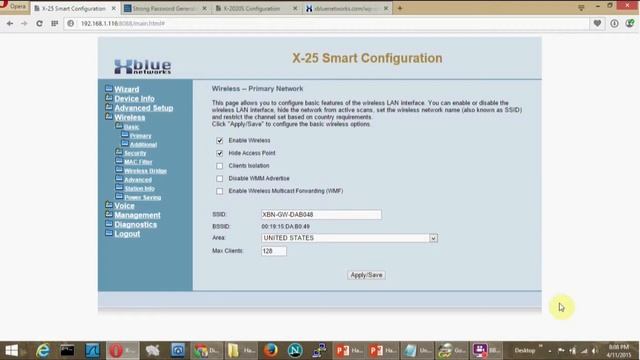Click the round info icon beside the heart
Image resolution: width=640 pixels, height=360 pixels.
[614, 24]
